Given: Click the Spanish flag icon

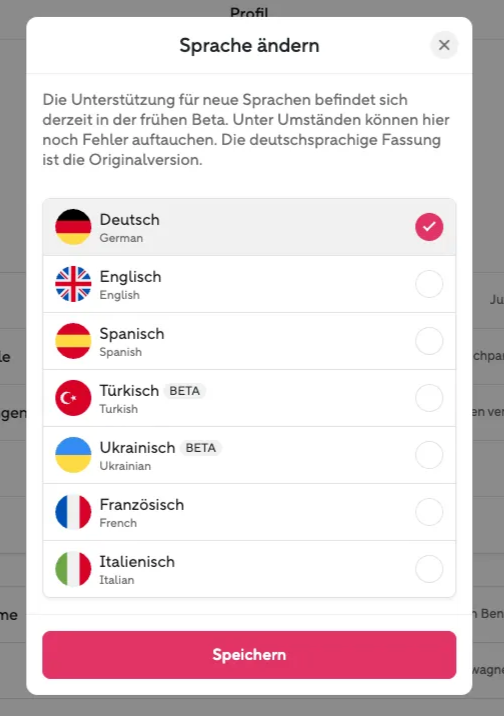Looking at the screenshot, I should [73, 341].
